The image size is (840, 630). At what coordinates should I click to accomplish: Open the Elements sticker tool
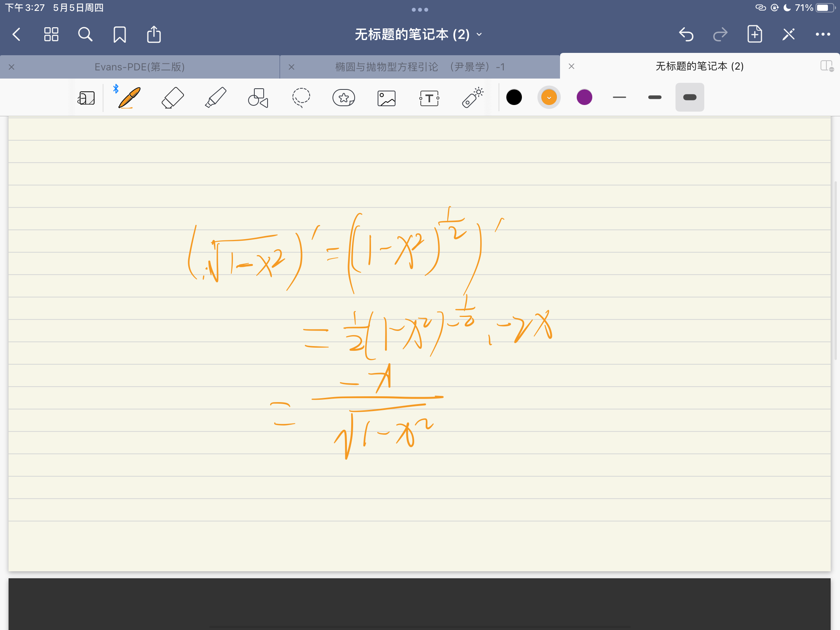[344, 98]
